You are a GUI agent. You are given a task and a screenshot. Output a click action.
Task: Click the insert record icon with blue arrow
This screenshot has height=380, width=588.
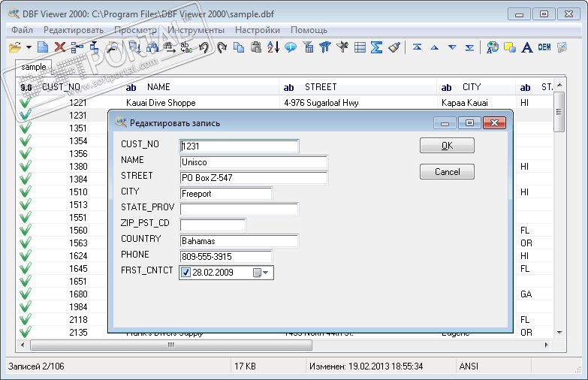(77, 47)
